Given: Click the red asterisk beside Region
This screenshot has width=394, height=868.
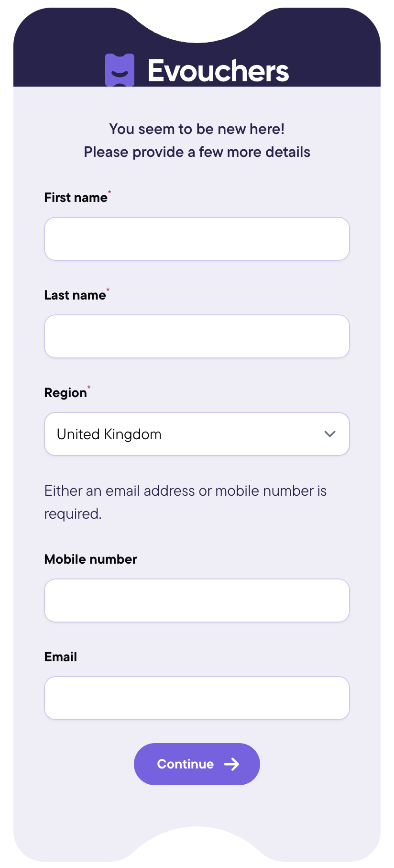Looking at the screenshot, I should coord(89,387).
